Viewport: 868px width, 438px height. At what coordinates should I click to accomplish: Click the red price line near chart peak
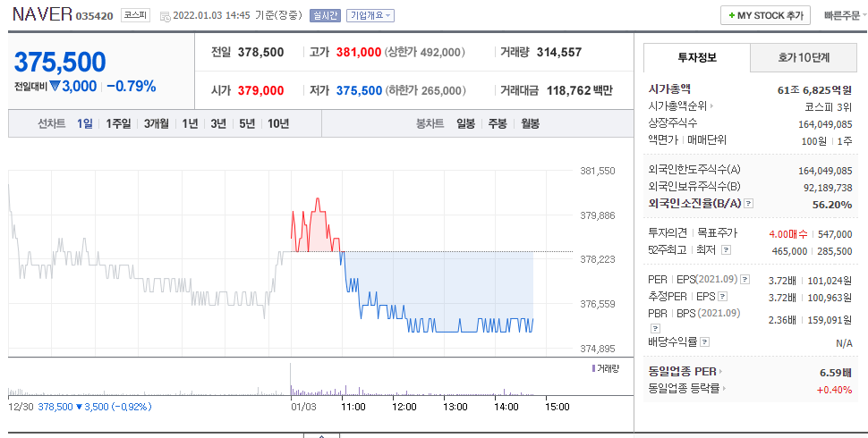pos(318,200)
